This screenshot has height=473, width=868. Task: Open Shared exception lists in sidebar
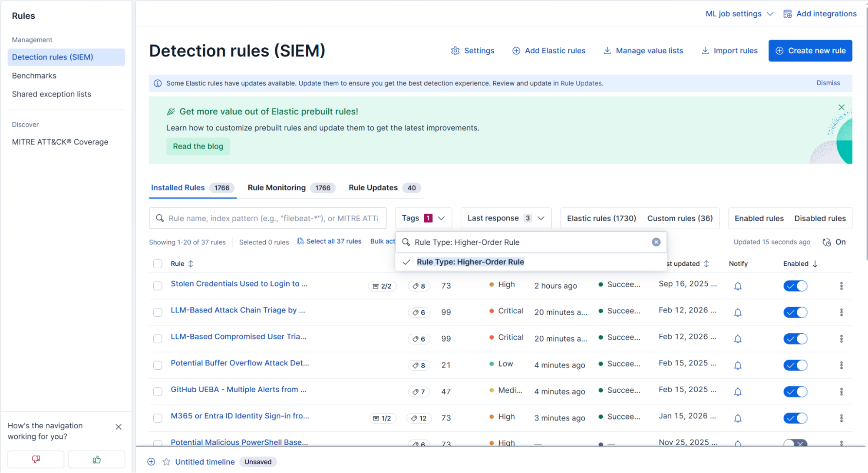(52, 94)
